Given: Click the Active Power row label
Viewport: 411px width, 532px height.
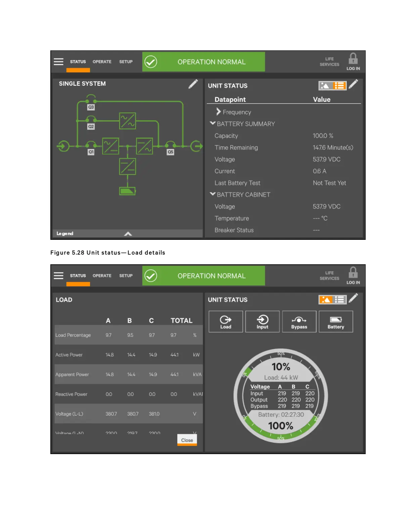Looking at the screenshot, I should coord(69,355).
